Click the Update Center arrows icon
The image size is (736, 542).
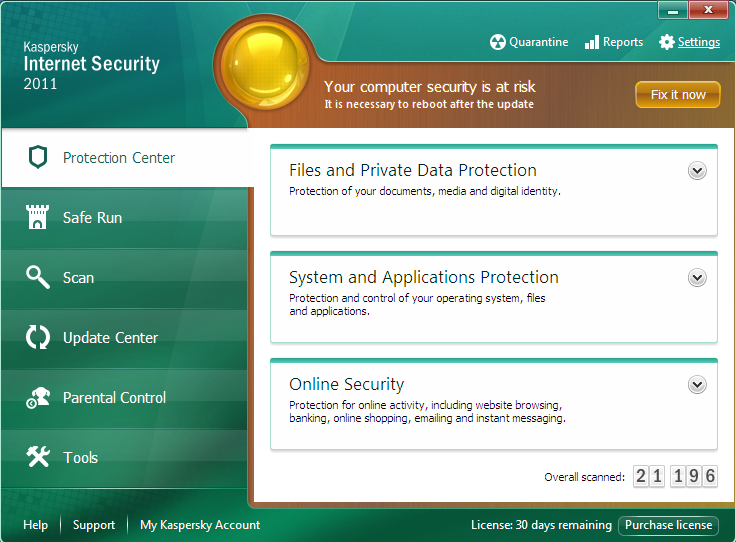[37, 338]
